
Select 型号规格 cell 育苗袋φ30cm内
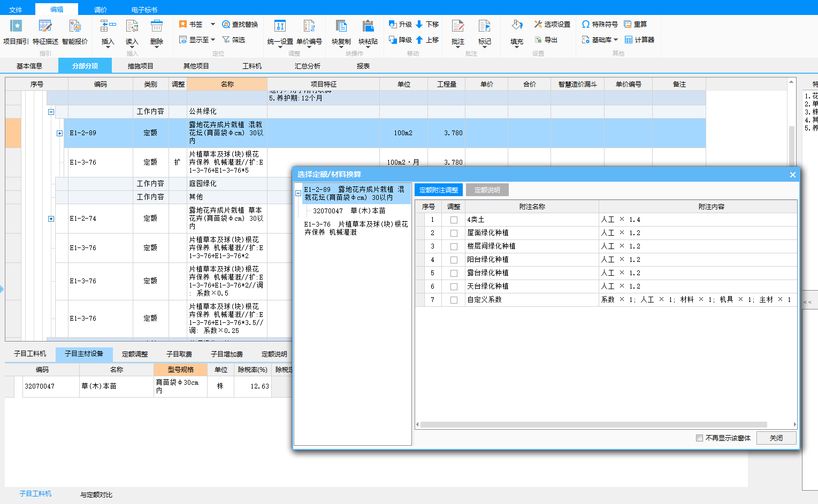click(x=180, y=386)
